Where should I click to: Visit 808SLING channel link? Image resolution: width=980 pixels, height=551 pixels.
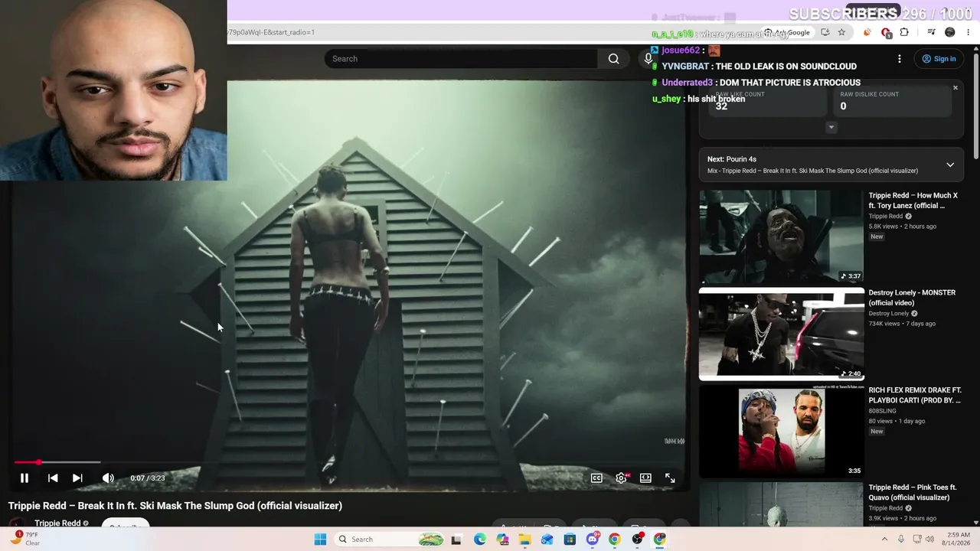884,411
